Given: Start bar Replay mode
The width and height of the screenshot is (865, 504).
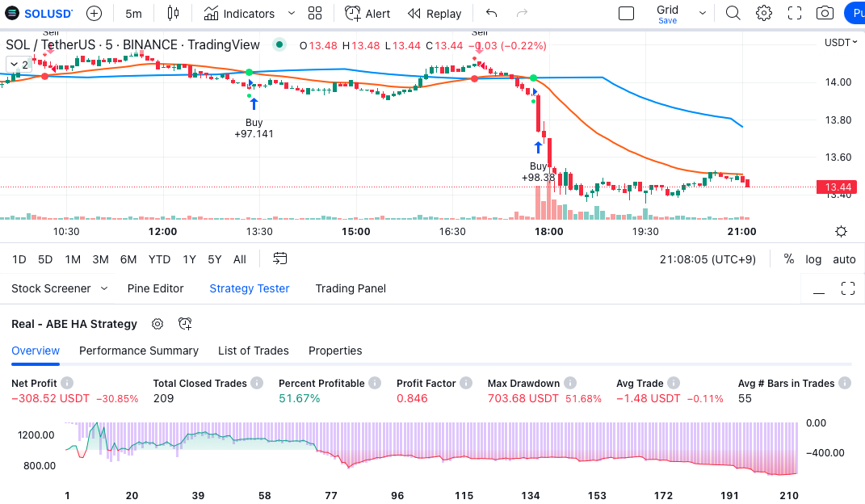Looking at the screenshot, I should pyautogui.click(x=435, y=13).
